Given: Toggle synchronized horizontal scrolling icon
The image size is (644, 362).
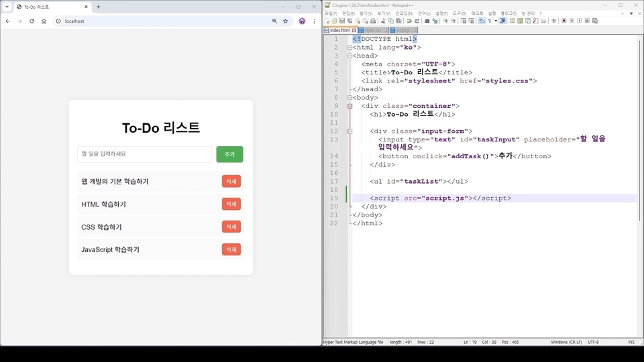Looking at the screenshot, I should (x=471, y=21).
